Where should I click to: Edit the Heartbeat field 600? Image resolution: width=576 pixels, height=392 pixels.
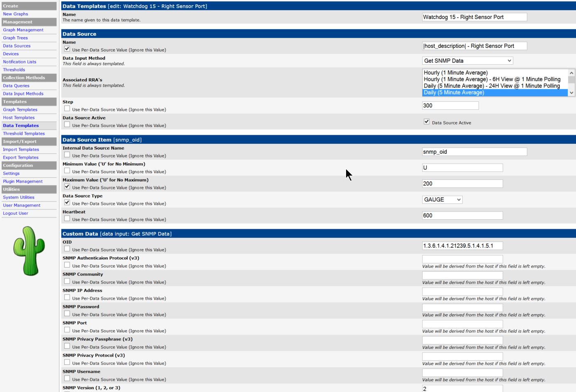462,216
